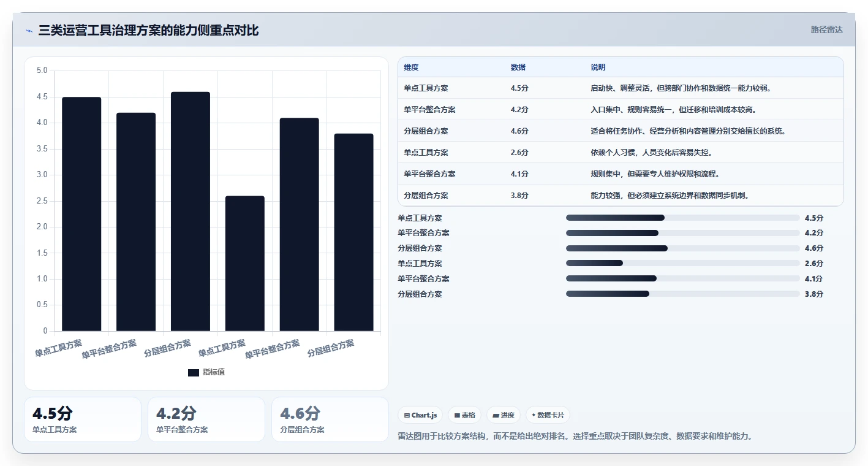
Task: Click the 指标值 legend label text
Action: tap(214, 372)
